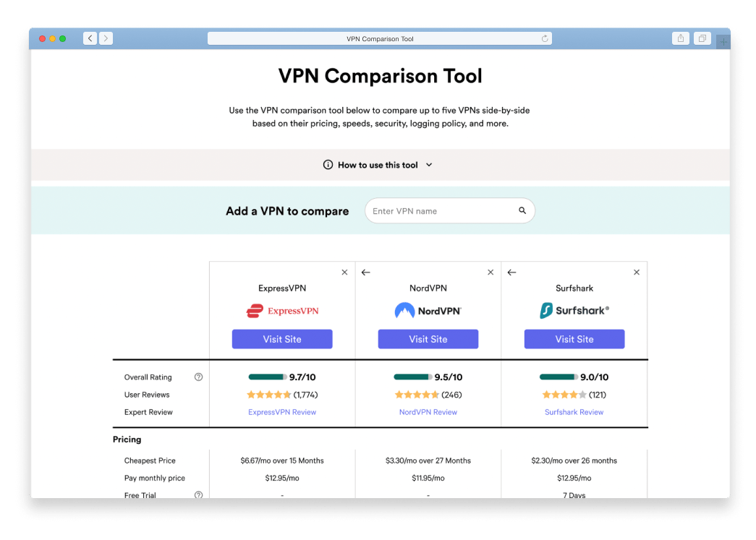Image resolution: width=756 pixels, height=540 pixels.
Task: Expand the How to use this tool section
Action: [x=378, y=165]
